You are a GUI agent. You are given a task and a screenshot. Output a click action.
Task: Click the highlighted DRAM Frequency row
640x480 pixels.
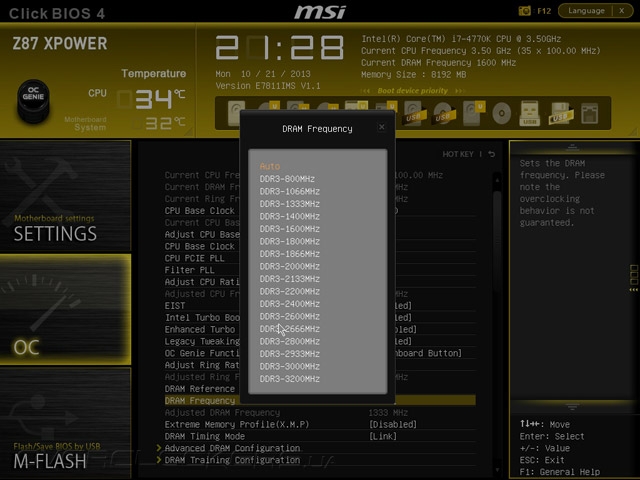[x=320, y=400]
